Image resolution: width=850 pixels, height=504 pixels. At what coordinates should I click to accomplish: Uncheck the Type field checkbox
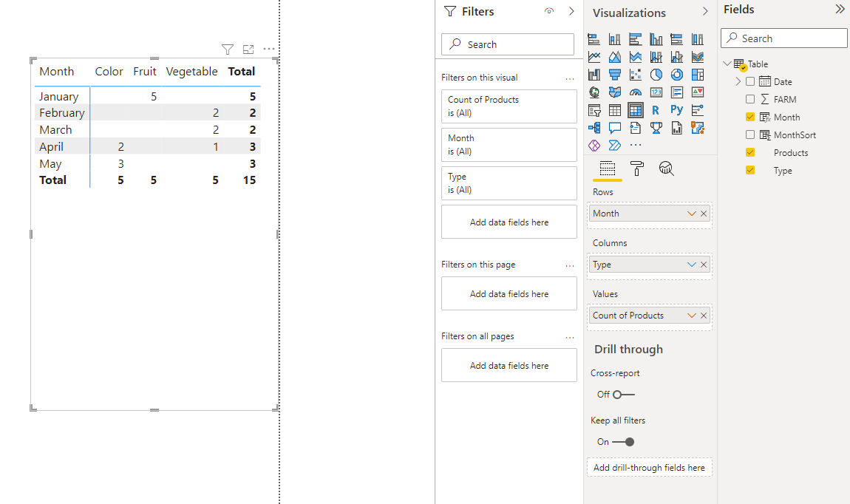(750, 170)
